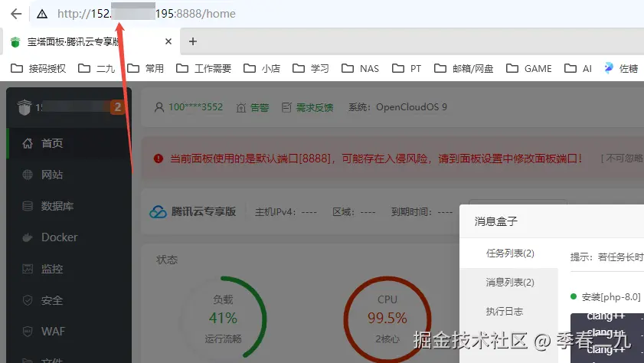Open the 邮箱/网盘 bookmark folder

click(x=464, y=69)
